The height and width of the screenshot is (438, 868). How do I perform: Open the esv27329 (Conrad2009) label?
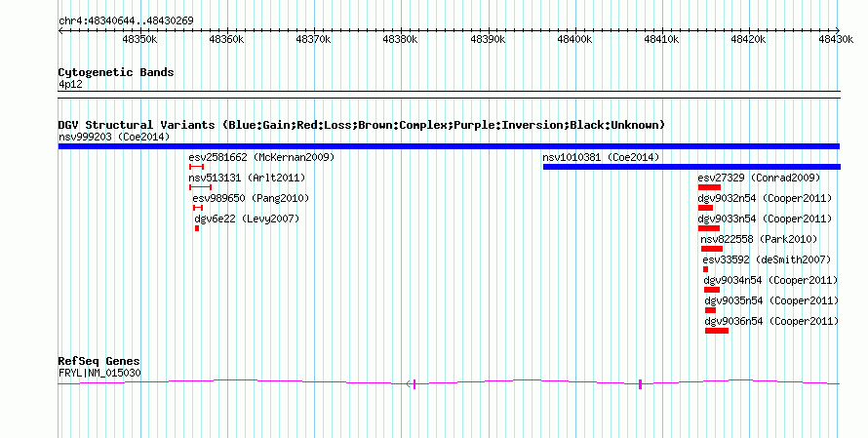(759, 178)
